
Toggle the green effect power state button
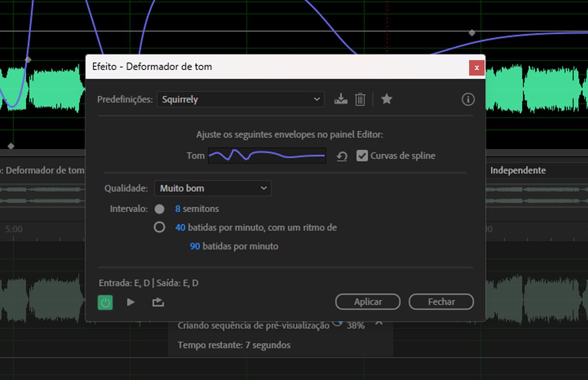[105, 302]
